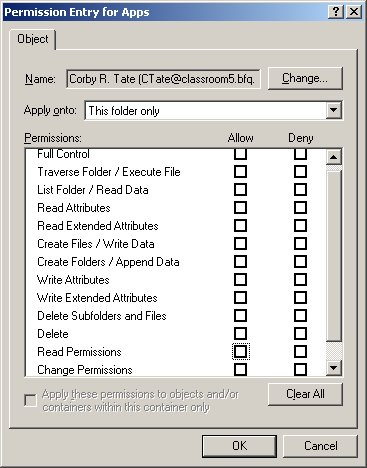Select the Object tab
The width and height of the screenshot is (367, 468).
tap(33, 39)
